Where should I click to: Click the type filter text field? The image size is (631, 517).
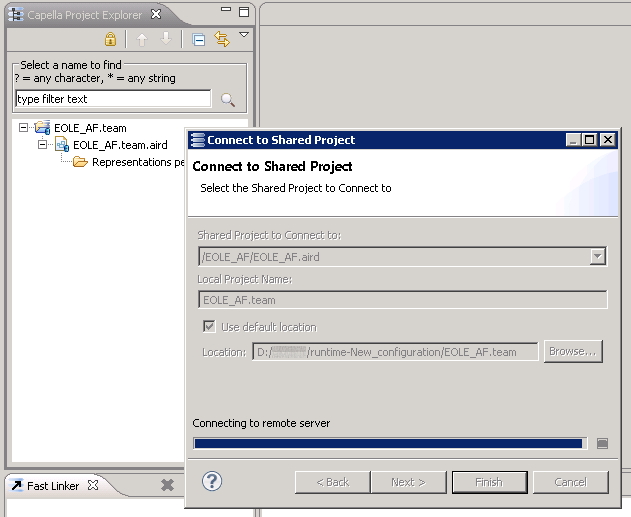tap(113, 99)
